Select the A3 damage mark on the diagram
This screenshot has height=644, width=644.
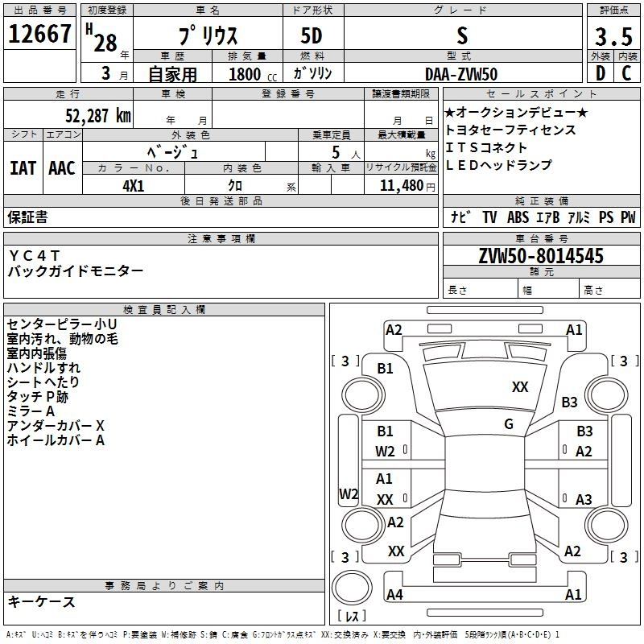584,499
